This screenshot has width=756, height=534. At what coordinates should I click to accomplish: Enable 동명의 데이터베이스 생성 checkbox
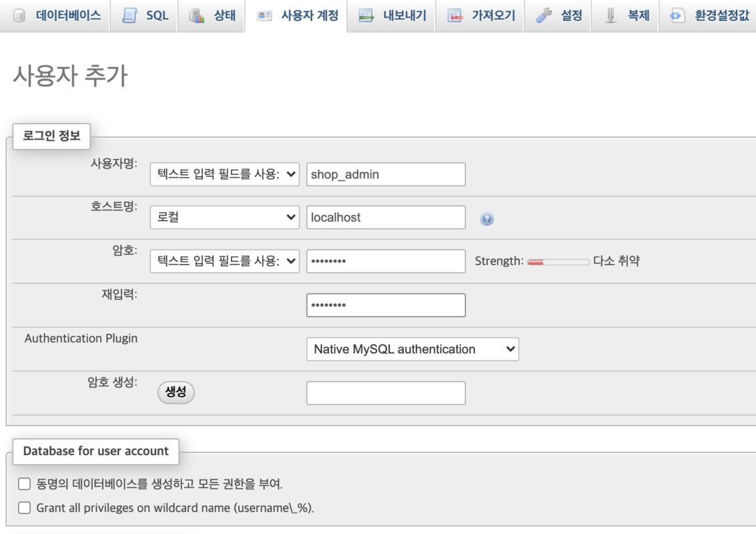[x=25, y=484]
